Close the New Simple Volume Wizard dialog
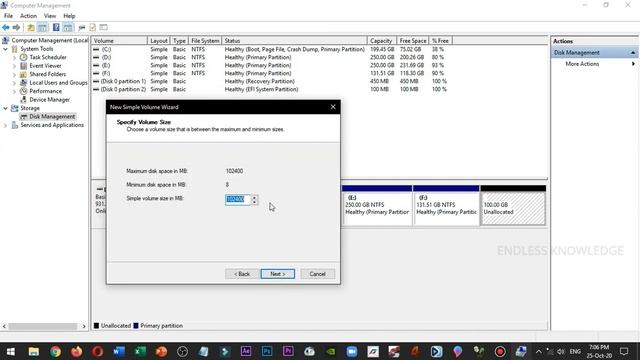640x360 pixels. point(333,107)
